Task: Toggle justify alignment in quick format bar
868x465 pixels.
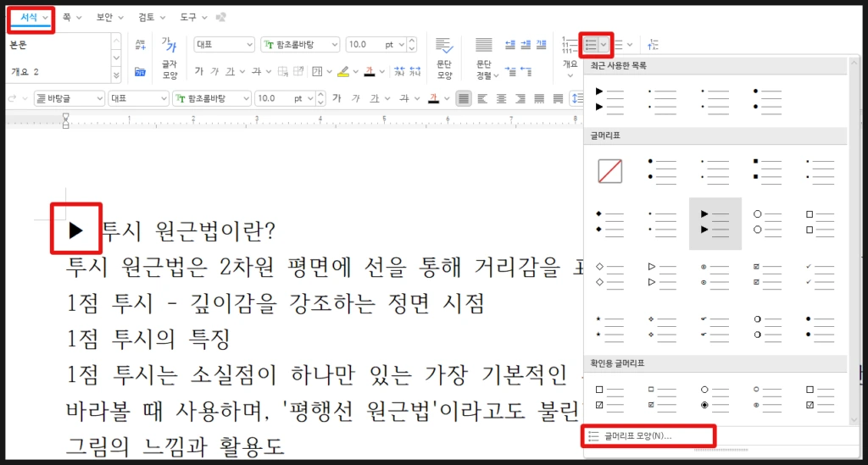Action: pyautogui.click(x=464, y=98)
